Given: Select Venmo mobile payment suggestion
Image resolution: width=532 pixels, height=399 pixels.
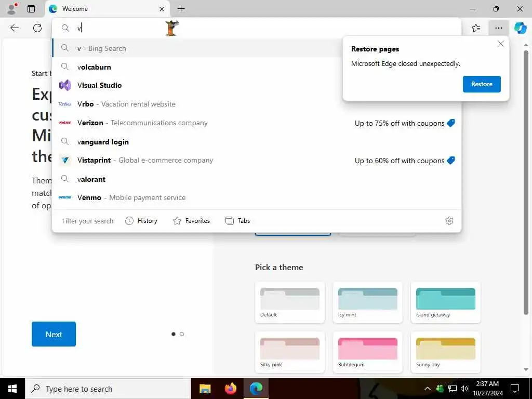Looking at the screenshot, I should (257, 197).
